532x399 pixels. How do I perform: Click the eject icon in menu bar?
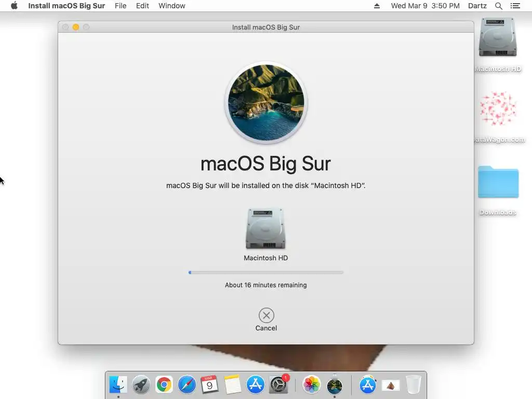coord(377,6)
